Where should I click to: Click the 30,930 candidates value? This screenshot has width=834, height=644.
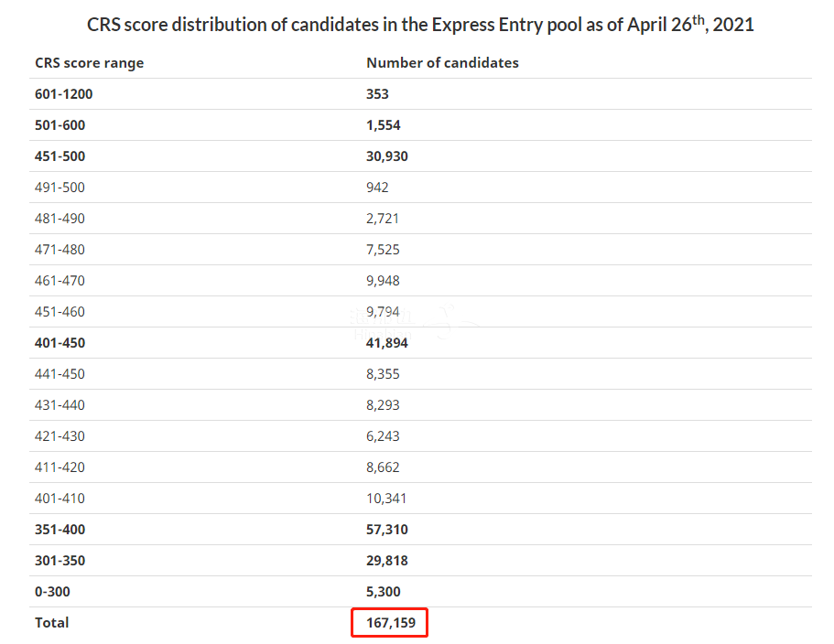tap(386, 156)
